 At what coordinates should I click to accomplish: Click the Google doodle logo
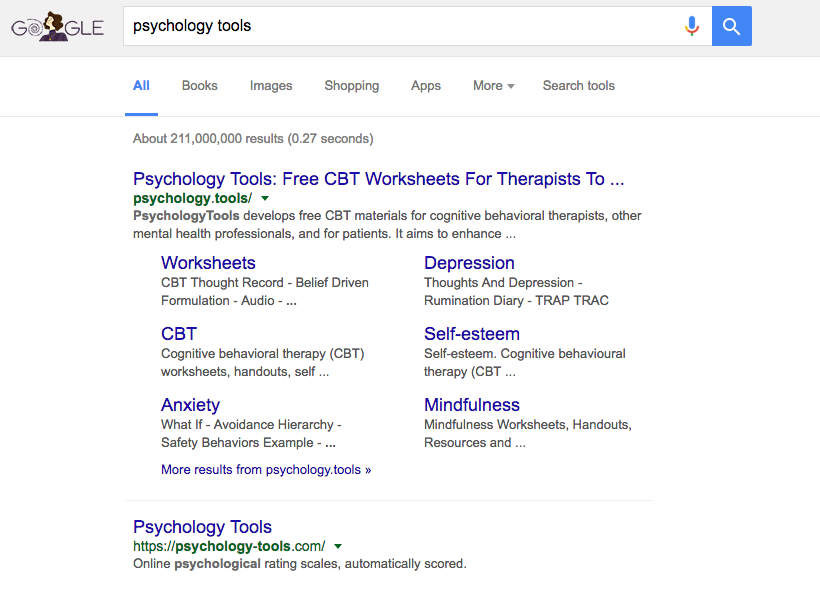click(57, 27)
